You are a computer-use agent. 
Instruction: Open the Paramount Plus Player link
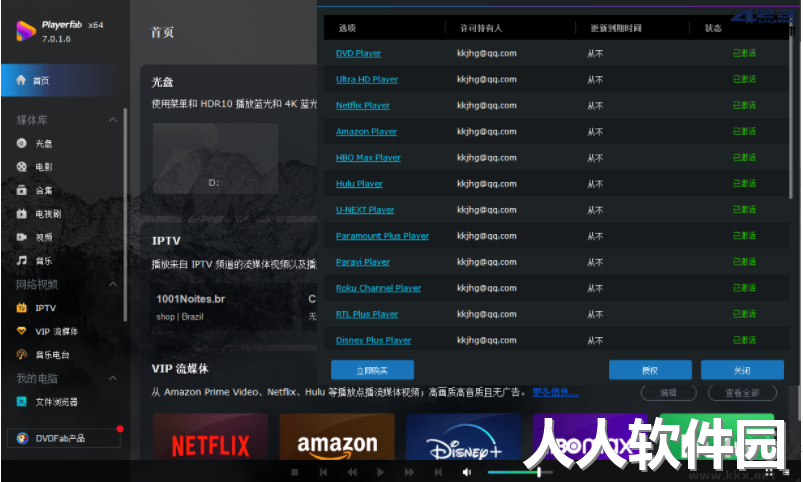[382, 236]
